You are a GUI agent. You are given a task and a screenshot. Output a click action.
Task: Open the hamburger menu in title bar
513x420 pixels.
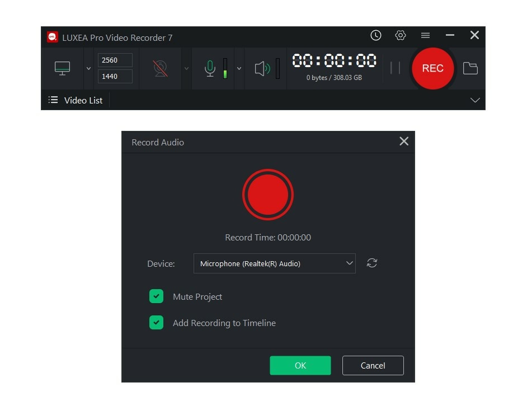point(425,35)
